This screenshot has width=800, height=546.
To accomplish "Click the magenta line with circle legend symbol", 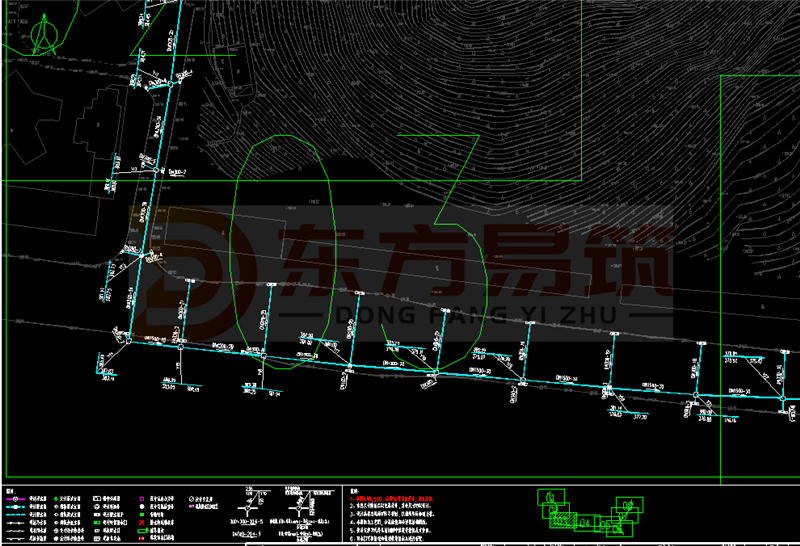I will 15,499.
